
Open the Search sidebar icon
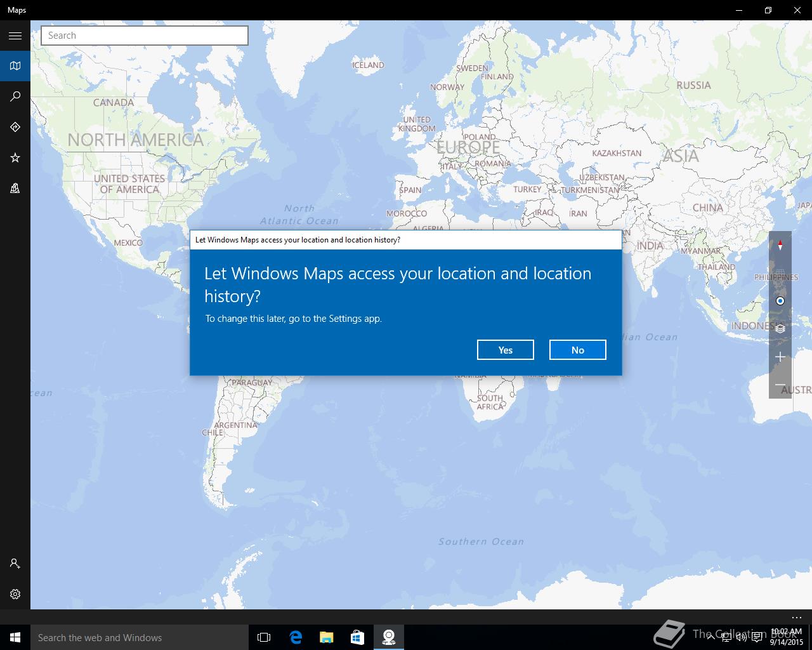coord(15,96)
